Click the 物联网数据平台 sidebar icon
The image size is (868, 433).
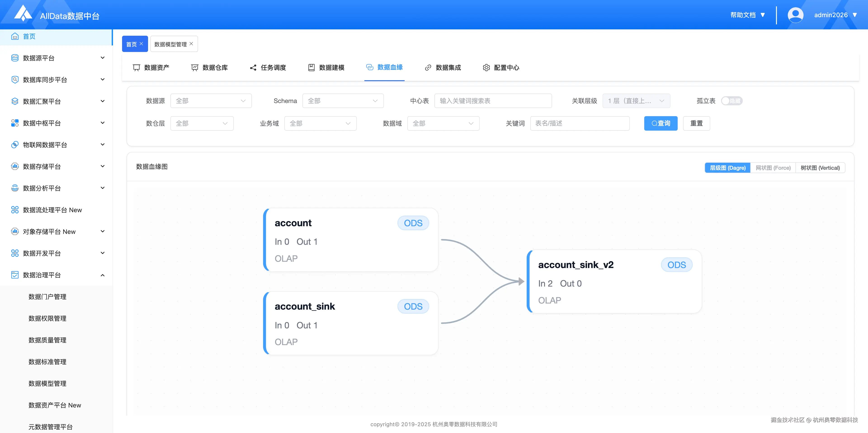pos(15,145)
